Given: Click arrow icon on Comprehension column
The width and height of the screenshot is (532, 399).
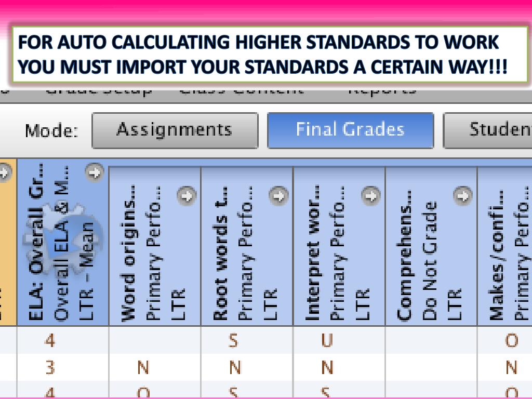Looking at the screenshot, I should (463, 196).
